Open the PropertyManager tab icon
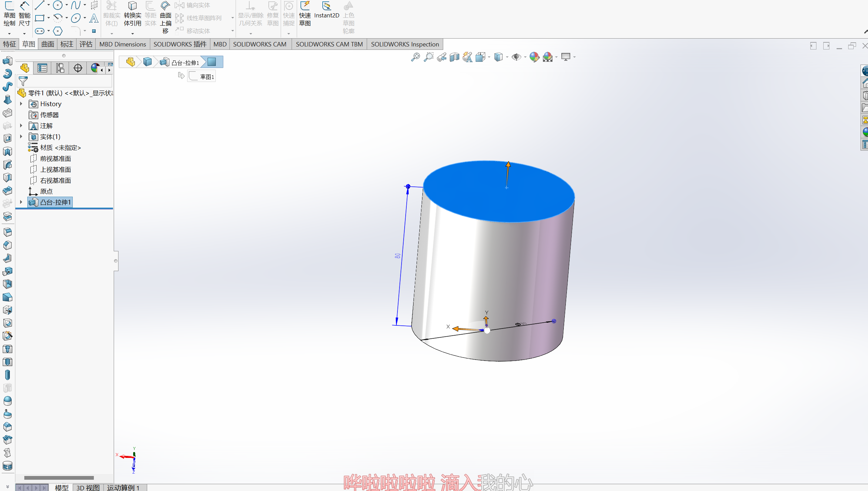Screen dimensions: 868x491 tap(42, 68)
